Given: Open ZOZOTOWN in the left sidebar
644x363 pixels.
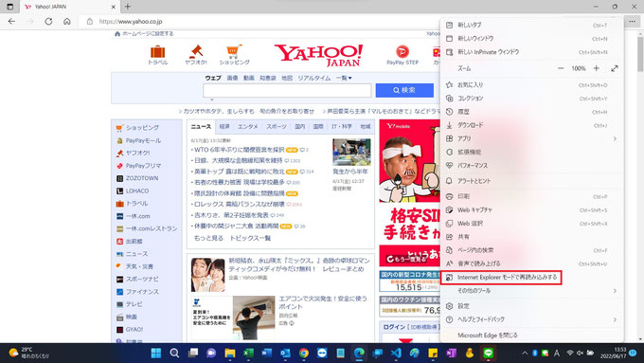Looking at the screenshot, I should [142, 178].
